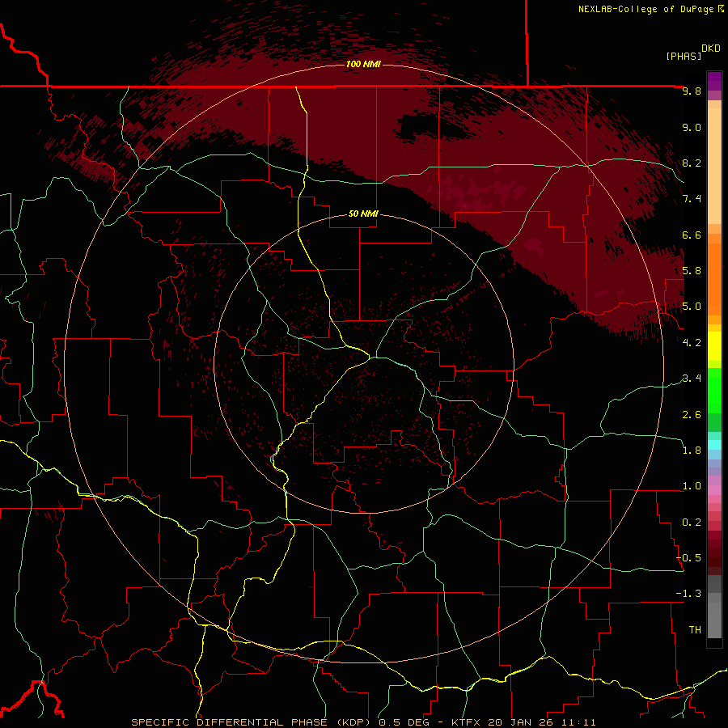This screenshot has height=728, width=728.
Task: Click the 1.8 value on the color scale
Action: 692,451
